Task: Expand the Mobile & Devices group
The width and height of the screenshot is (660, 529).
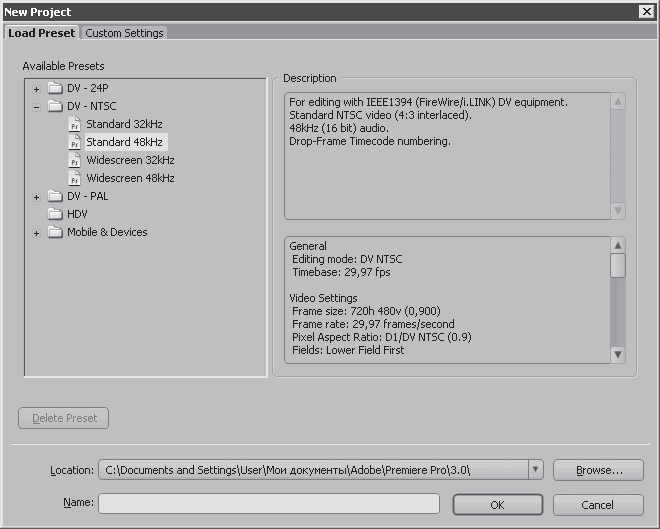Action: (37, 233)
